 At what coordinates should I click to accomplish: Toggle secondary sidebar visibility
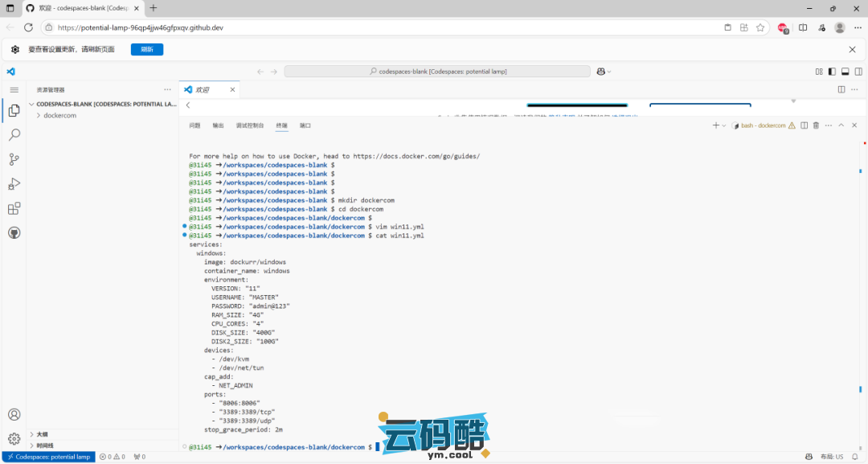[856, 72]
